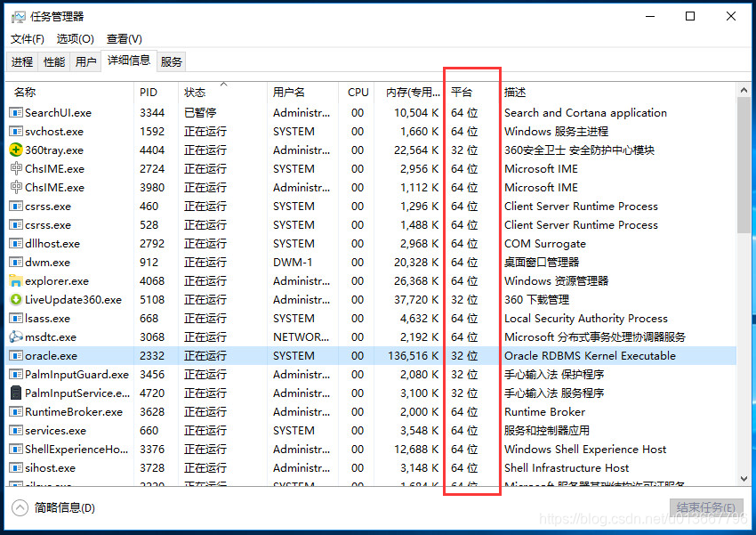Click the oracle.exe process icon
756x535 pixels.
pos(16,355)
